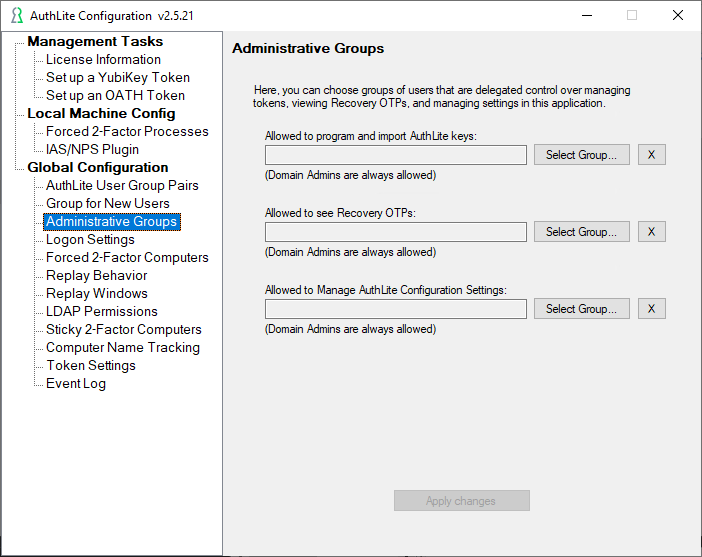Viewport: 702px width, 557px height.
Task: Select Forced 2-Factor Processes
Action: 127,131
